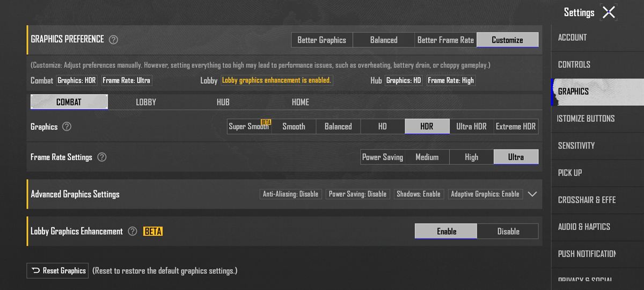Click help icon beside Graphics Preference
Screen dimensions: 644x290
click(x=113, y=40)
